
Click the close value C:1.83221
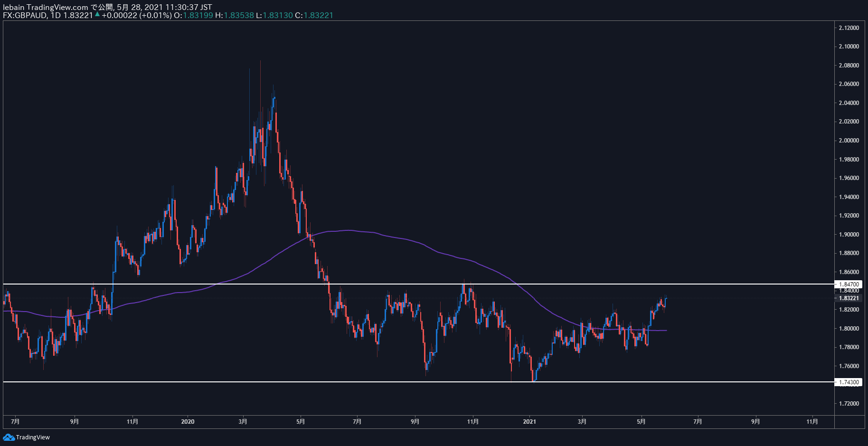314,15
